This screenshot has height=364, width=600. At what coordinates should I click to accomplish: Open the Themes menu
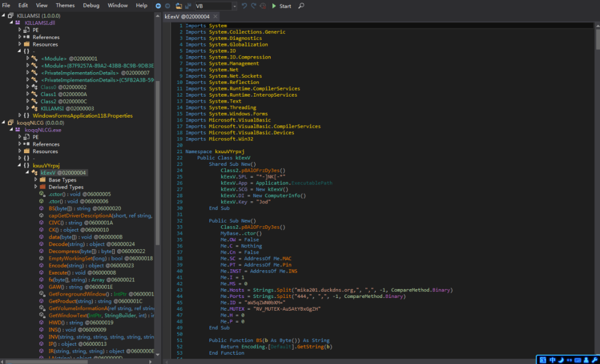click(x=66, y=6)
